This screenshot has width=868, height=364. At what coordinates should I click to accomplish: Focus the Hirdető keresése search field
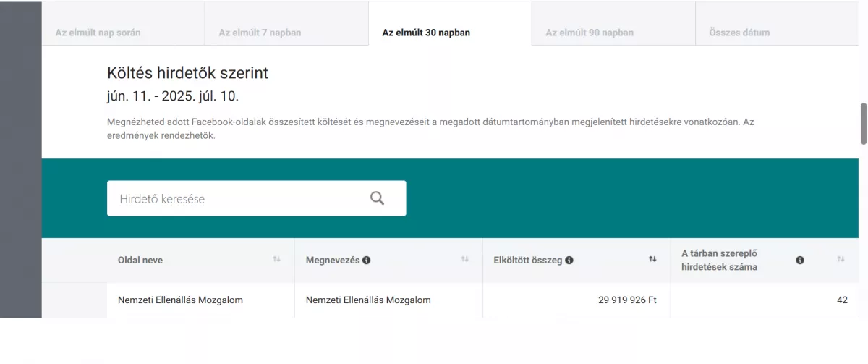click(x=257, y=198)
